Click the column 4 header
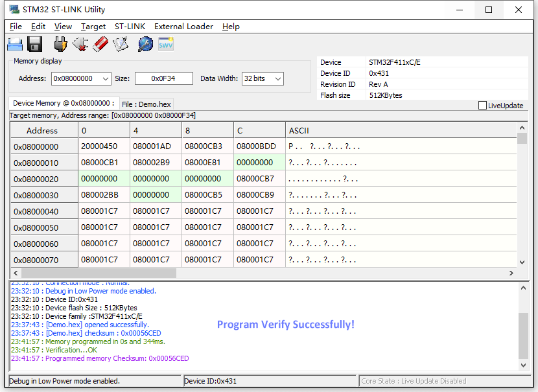538x392 pixels. tap(156, 131)
